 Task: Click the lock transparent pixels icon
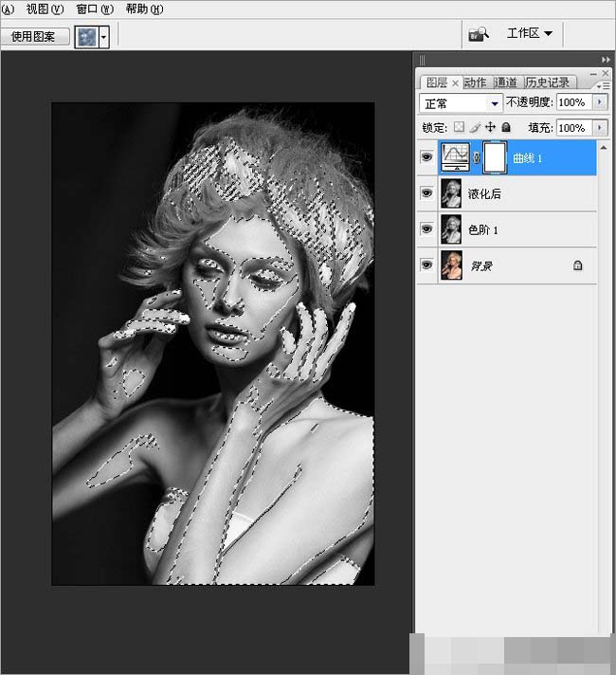click(459, 127)
